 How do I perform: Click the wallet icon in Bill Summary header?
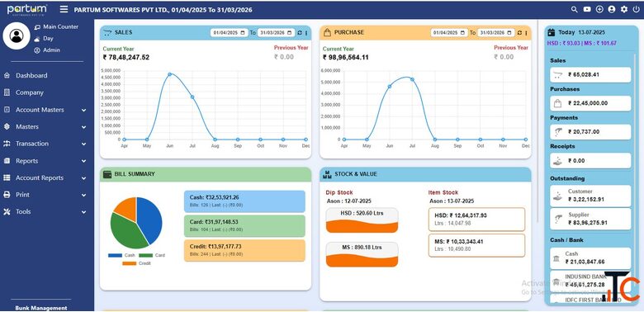(107, 174)
